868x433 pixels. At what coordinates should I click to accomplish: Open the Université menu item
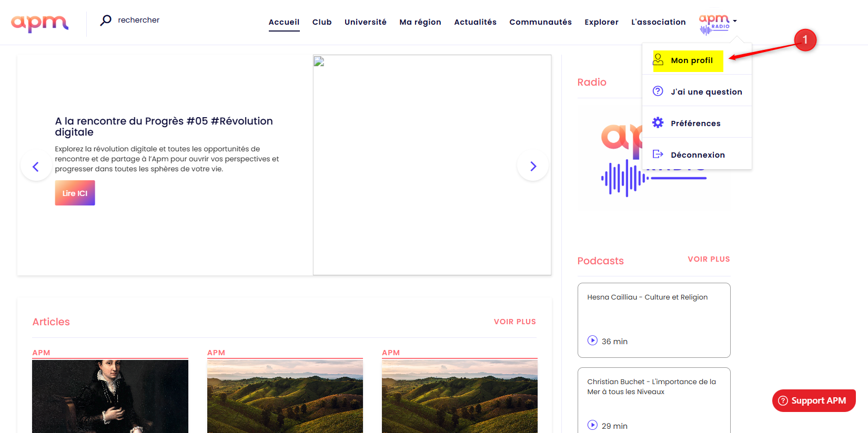366,22
